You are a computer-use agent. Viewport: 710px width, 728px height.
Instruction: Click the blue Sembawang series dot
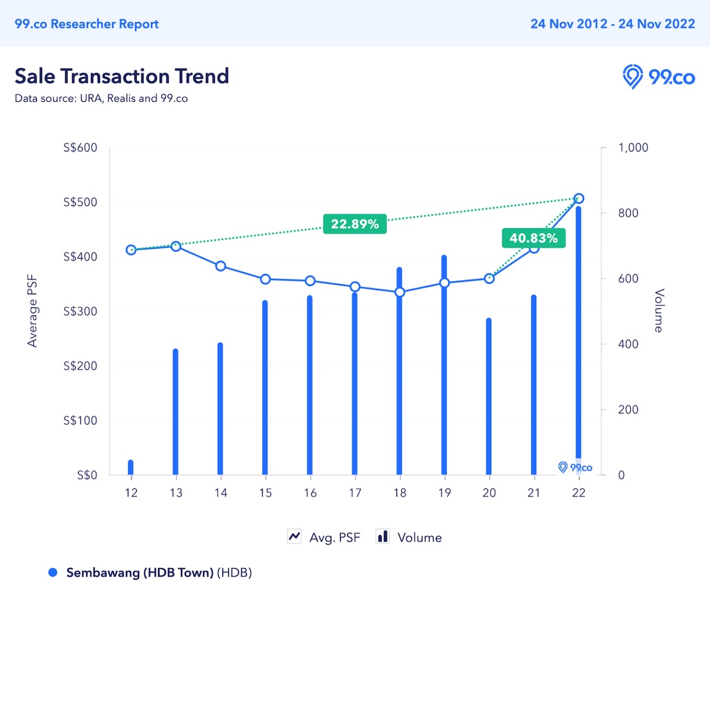(x=53, y=572)
